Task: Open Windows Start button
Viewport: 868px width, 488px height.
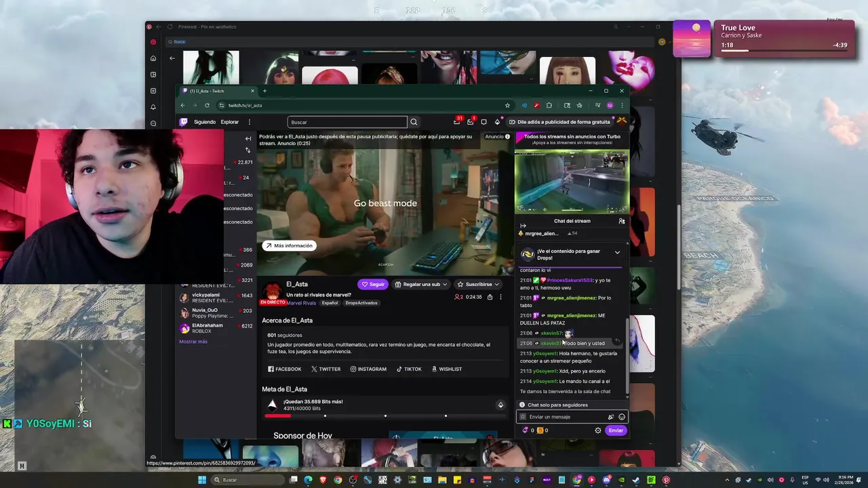Action: point(201,480)
